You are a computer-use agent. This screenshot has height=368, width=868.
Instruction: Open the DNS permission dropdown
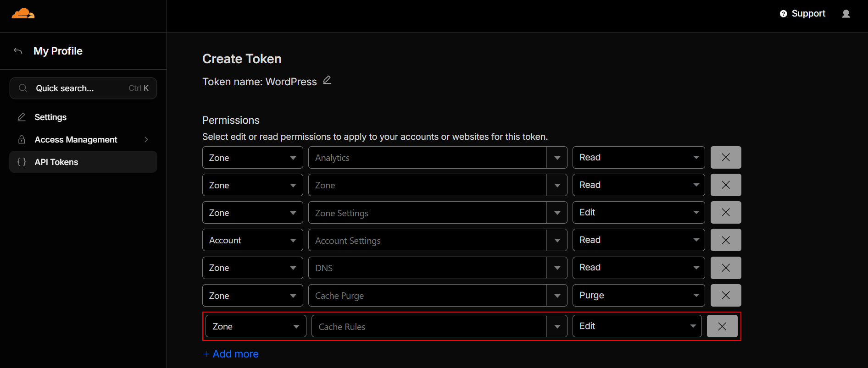pos(438,268)
